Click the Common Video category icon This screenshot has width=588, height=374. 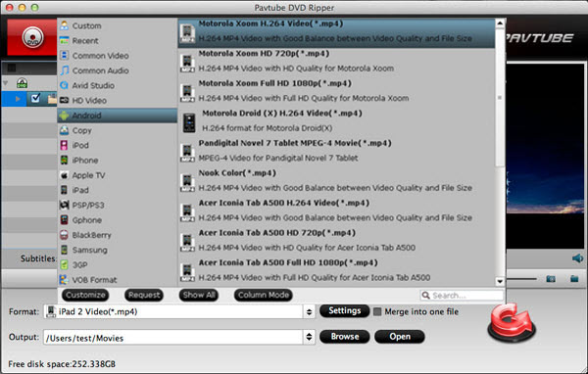click(x=65, y=56)
